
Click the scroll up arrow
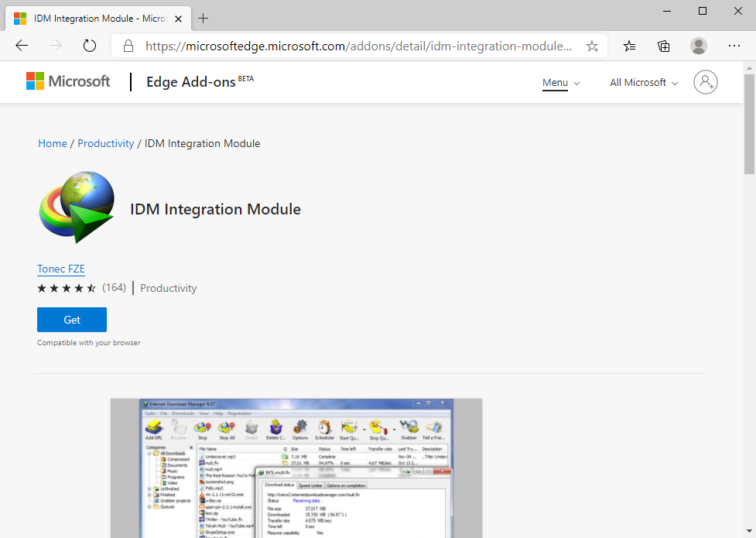(749, 67)
